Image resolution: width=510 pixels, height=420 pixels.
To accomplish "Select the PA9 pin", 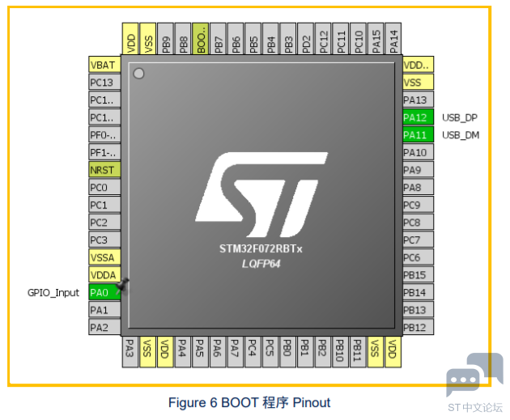I will (x=418, y=170).
